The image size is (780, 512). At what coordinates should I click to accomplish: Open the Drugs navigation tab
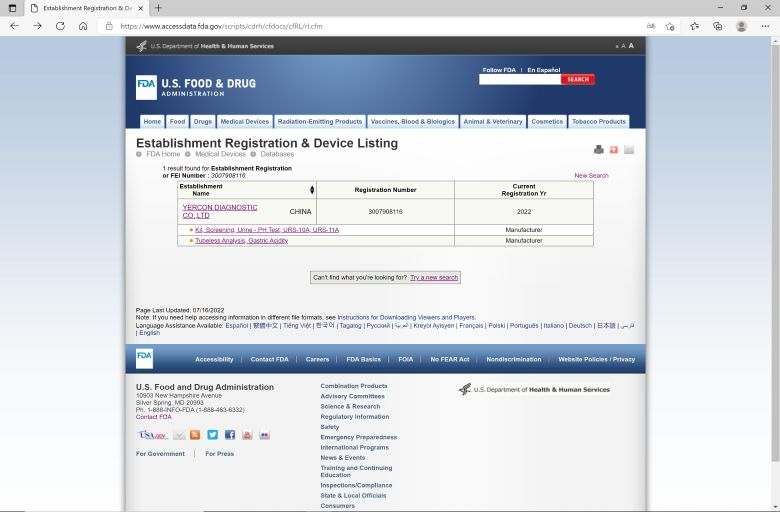tap(202, 121)
